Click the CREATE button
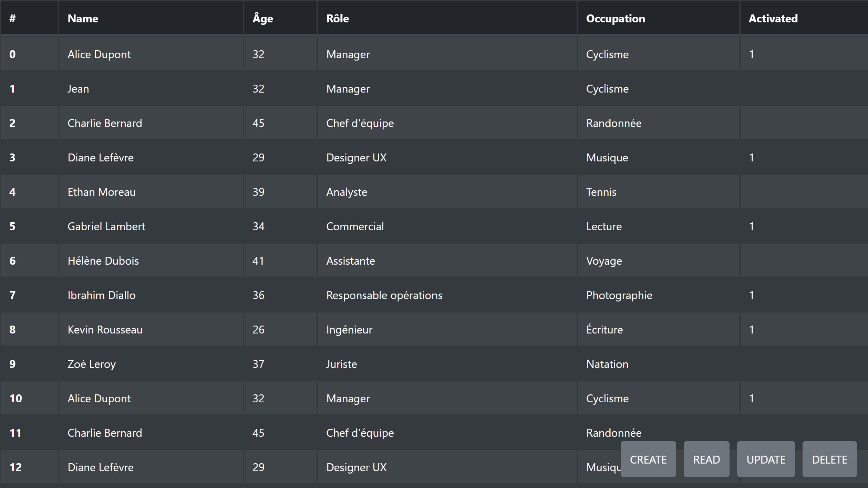868x488 pixels. [x=648, y=459]
